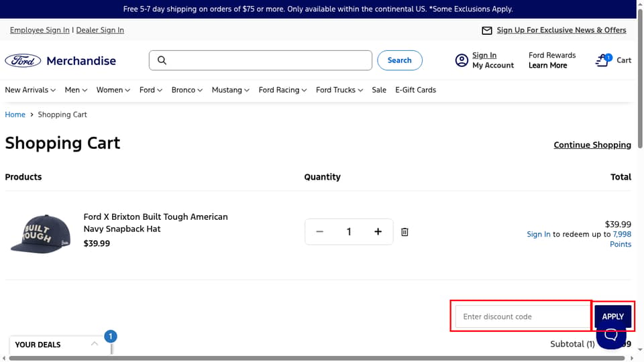Click the navy snapback hat thumbnail
The image size is (644, 362).
pos(41,233)
